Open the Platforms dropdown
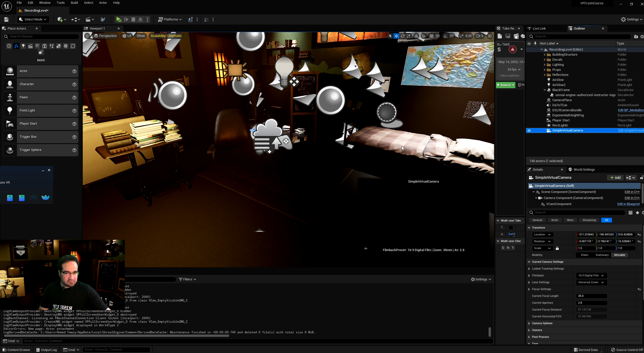The width and height of the screenshot is (644, 353). [x=170, y=19]
